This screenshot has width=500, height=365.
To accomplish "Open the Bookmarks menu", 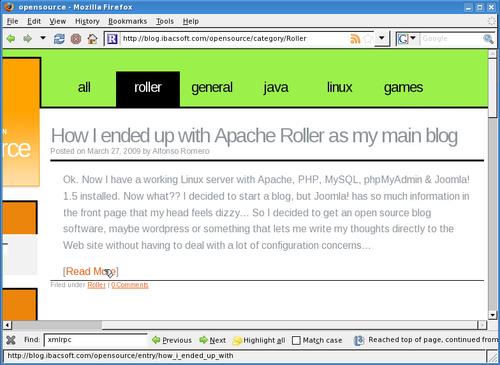I will tap(127, 21).
